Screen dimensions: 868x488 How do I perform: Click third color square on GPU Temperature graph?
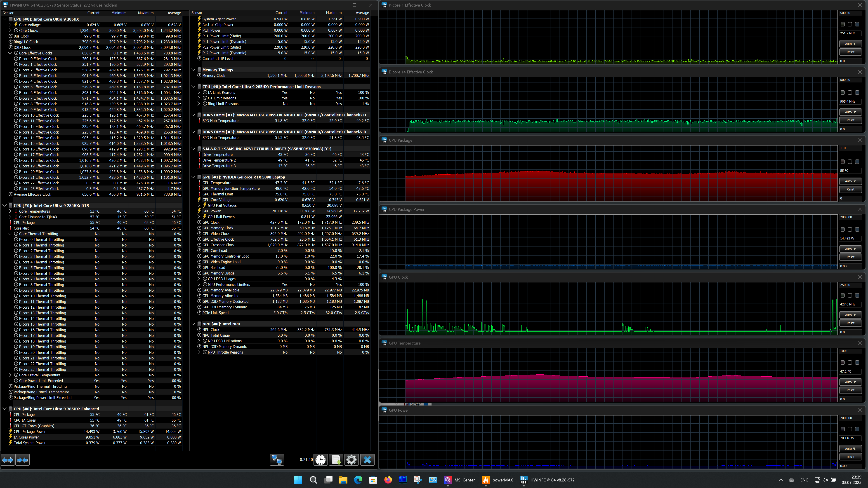[x=857, y=363]
